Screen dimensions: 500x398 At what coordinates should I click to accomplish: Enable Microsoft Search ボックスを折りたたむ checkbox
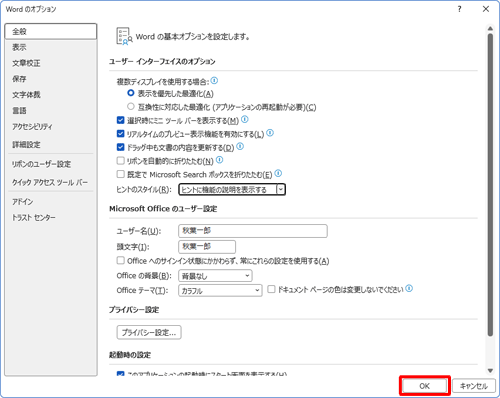[121, 174]
